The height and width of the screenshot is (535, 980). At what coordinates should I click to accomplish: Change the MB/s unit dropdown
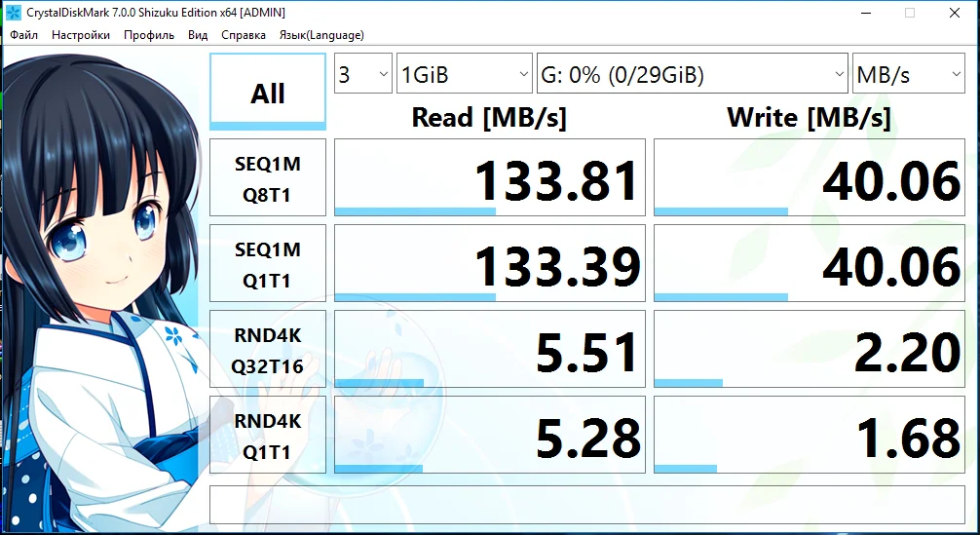(x=909, y=74)
